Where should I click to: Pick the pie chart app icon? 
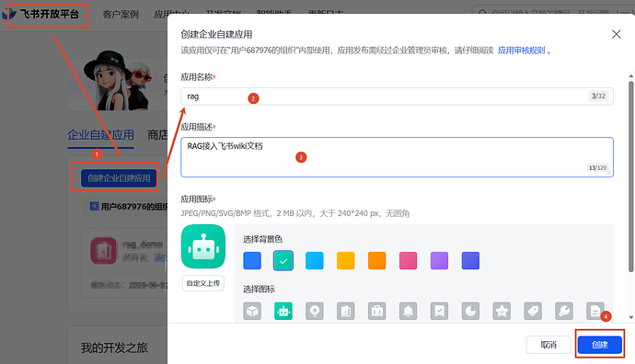470,311
